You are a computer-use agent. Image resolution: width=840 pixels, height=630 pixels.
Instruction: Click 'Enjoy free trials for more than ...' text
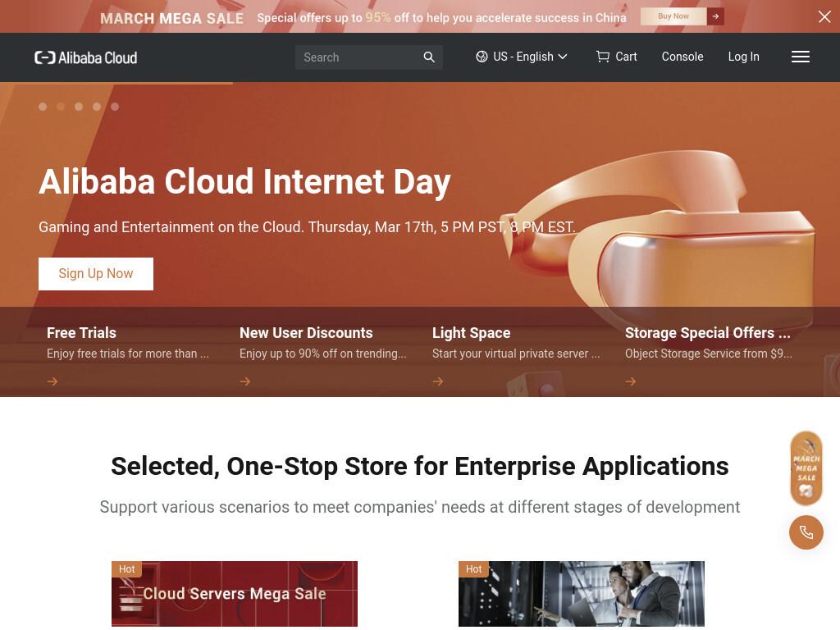click(127, 354)
